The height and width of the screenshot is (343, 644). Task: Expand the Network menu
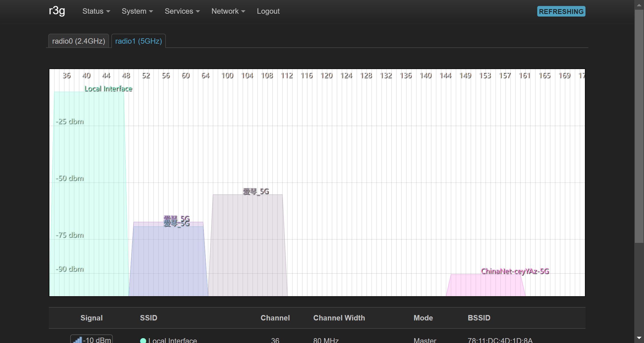pos(228,11)
